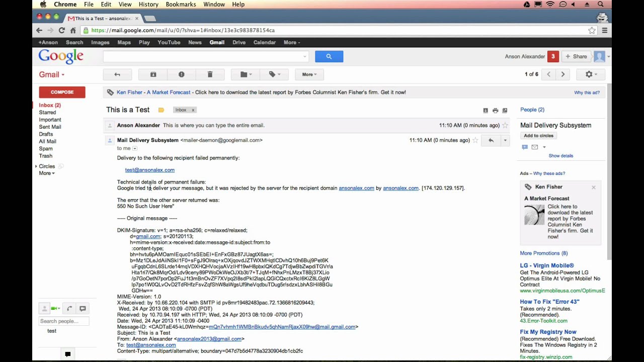Click the blue search button
The image size is (644, 362).
click(329, 56)
